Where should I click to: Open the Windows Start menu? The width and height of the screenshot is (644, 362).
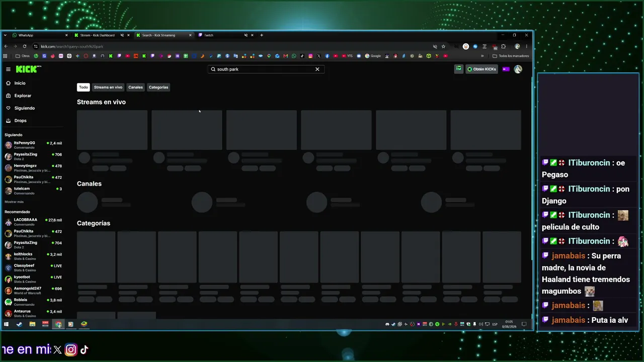6,324
